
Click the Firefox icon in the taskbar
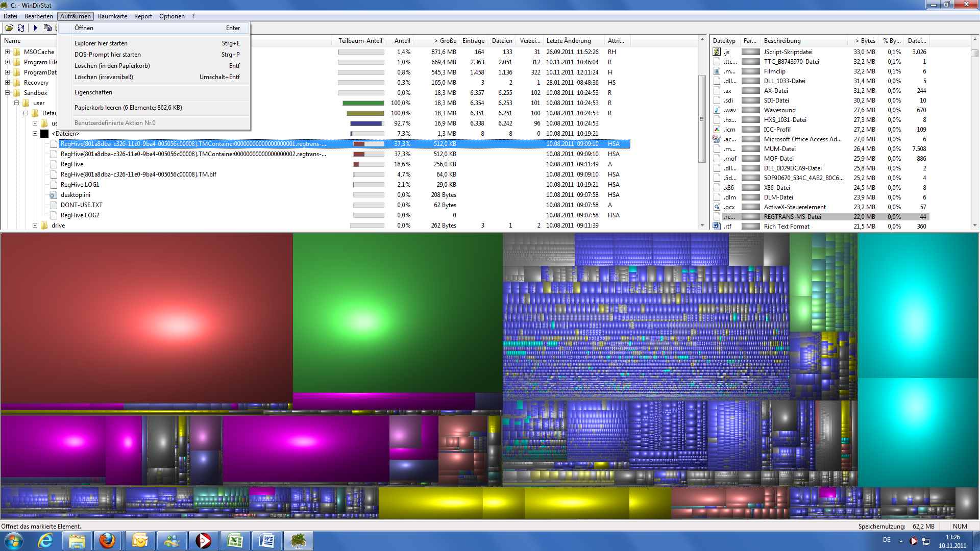(107, 540)
